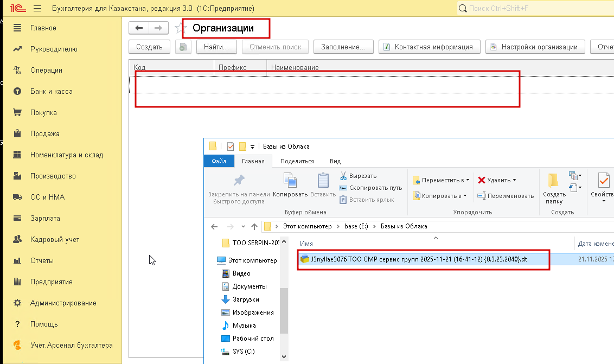Click the Найти... button
The image size is (614, 364).
216,47
